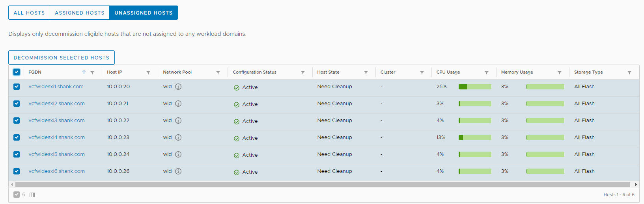This screenshot has height=204, width=644.
Task: Open host vcfwldesxi5.shank.com link
Action: 56,154
